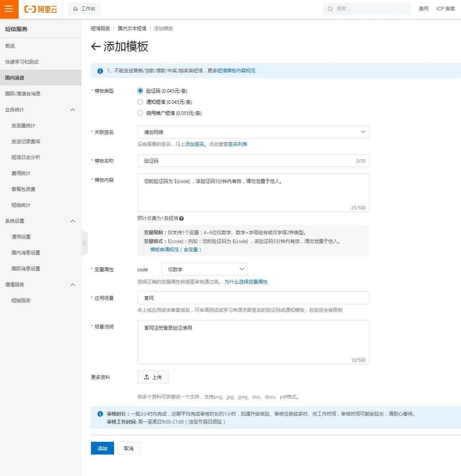Image resolution: width=461 pixels, height=476 pixels.
Task: Click the back arrow beside 添加模板
Action: tap(95, 47)
